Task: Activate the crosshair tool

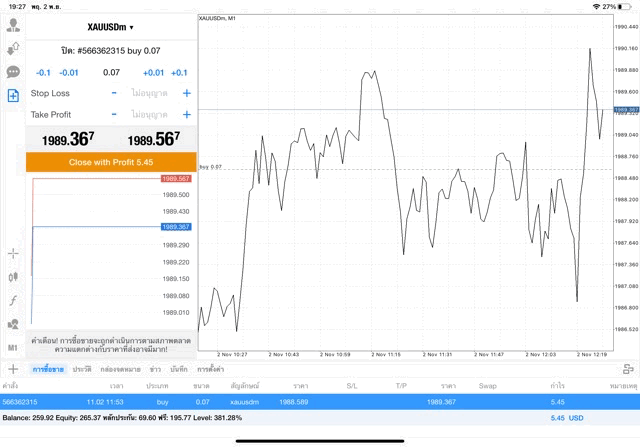Action: (13, 254)
